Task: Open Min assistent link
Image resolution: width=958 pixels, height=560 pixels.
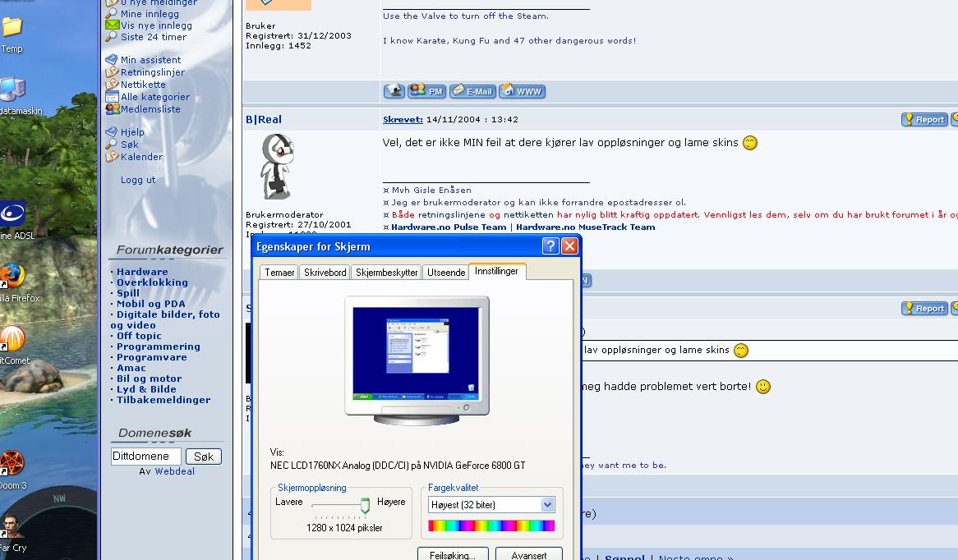Action: (150, 60)
